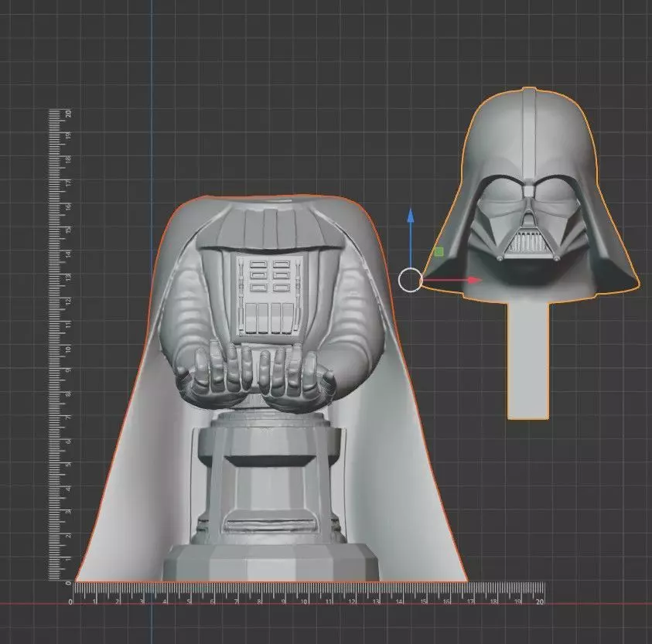The width and height of the screenshot is (652, 644).
Task: Click the white circle at gizmo center
Action: pos(411,280)
